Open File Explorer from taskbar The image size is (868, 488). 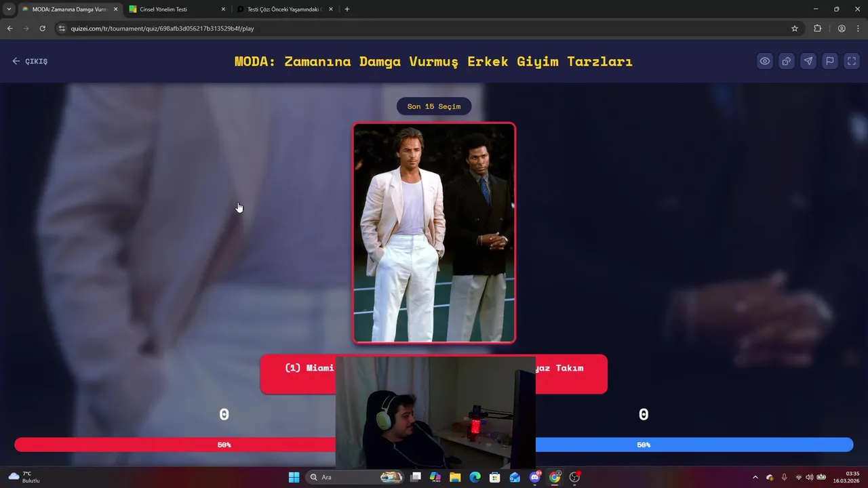(x=455, y=477)
